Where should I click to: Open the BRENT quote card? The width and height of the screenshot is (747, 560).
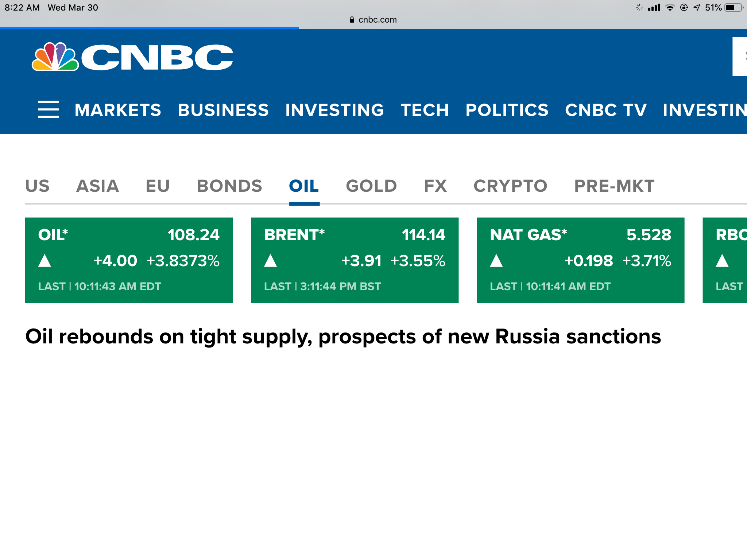coord(355,260)
